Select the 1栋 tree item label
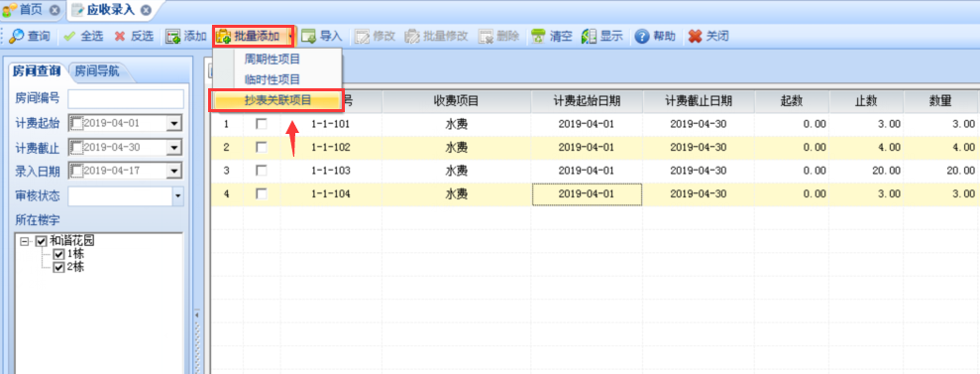Viewport: 980px width, 374px height. pyautogui.click(x=75, y=254)
